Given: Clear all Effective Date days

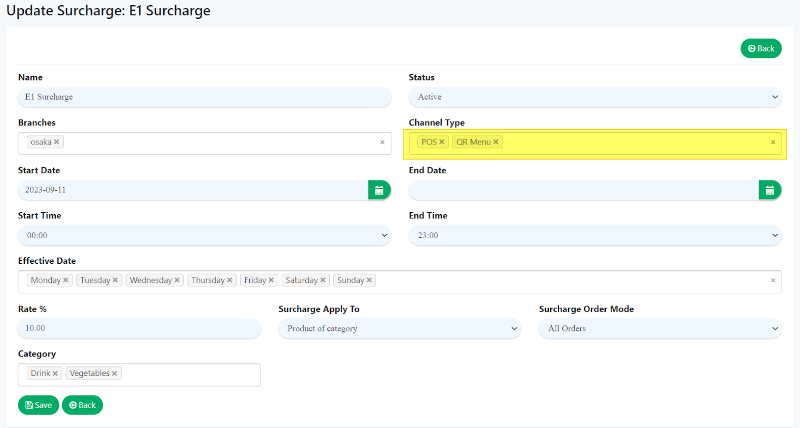Looking at the screenshot, I should [x=773, y=280].
